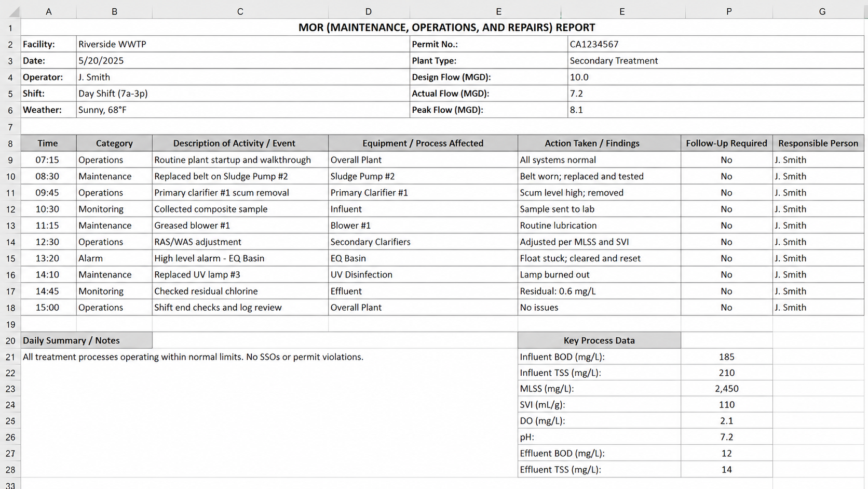Select column B header

click(x=114, y=11)
